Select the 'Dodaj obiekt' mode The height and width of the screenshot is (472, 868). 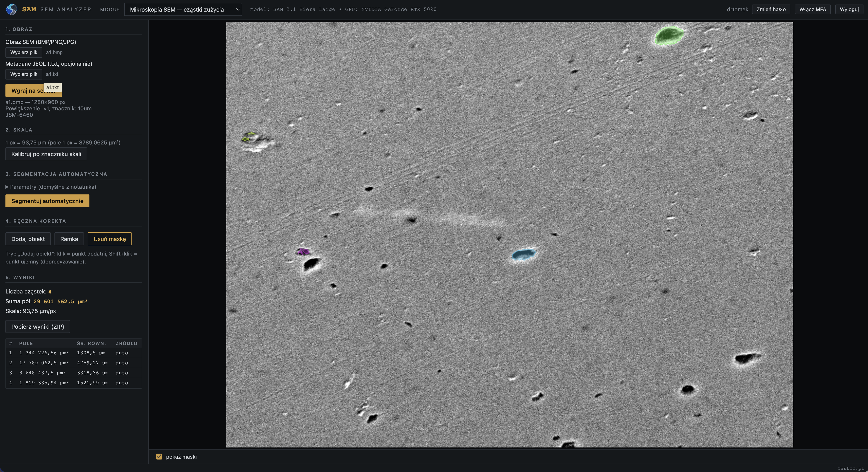[x=28, y=239]
